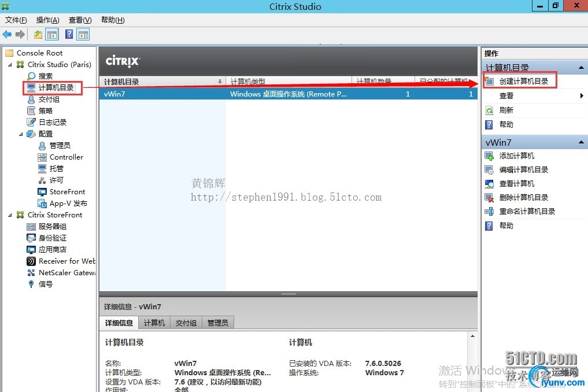Switch to the 交付组 details tab
The height and width of the screenshot is (392, 588).
(x=186, y=323)
